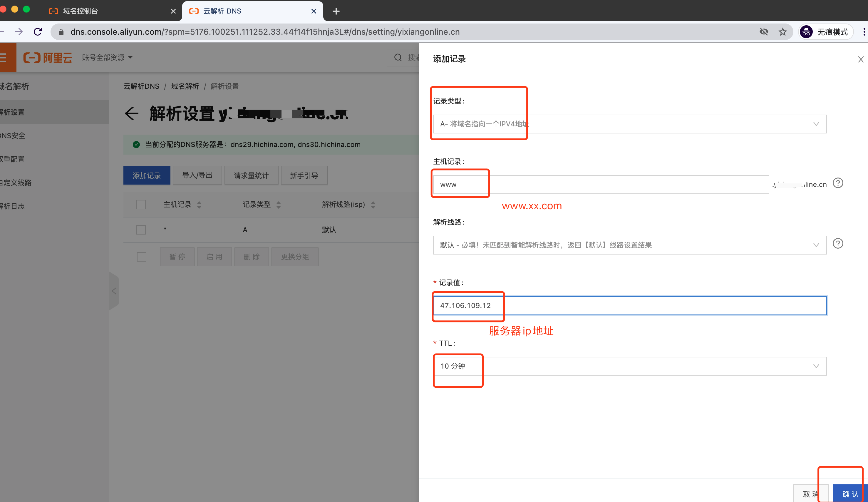The height and width of the screenshot is (502, 868).
Task: Open a new browser tab with plus
Action: tap(336, 11)
